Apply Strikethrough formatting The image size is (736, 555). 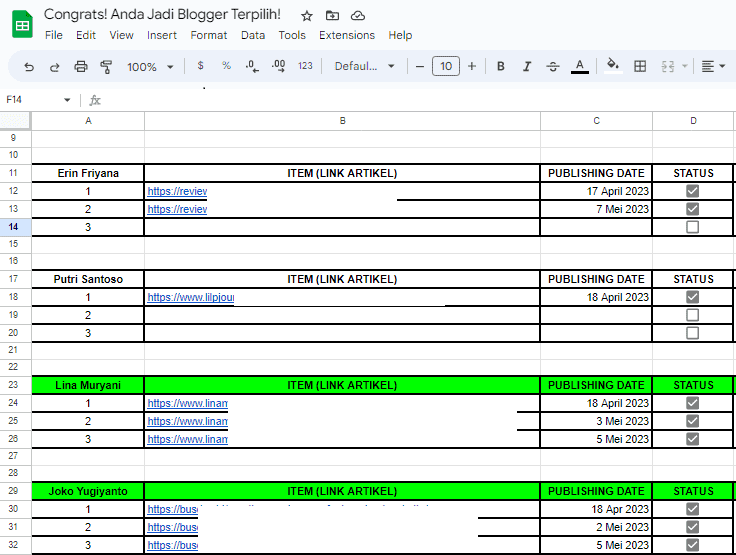click(x=553, y=67)
